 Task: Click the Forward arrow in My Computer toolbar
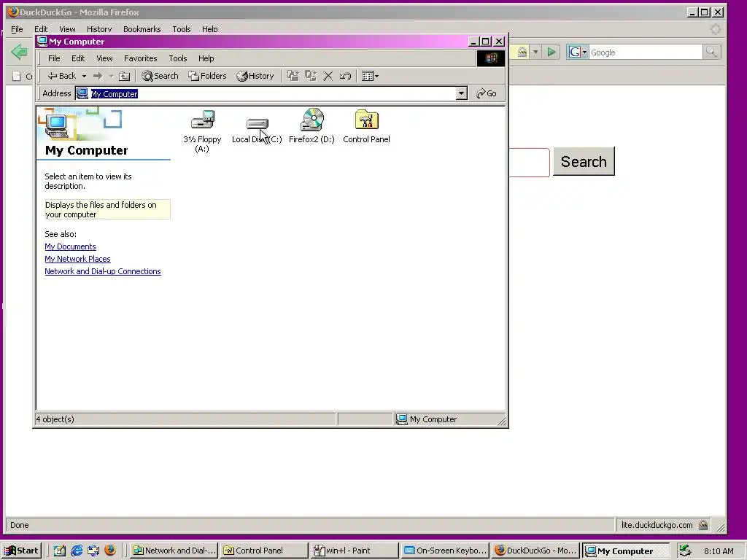pos(98,76)
